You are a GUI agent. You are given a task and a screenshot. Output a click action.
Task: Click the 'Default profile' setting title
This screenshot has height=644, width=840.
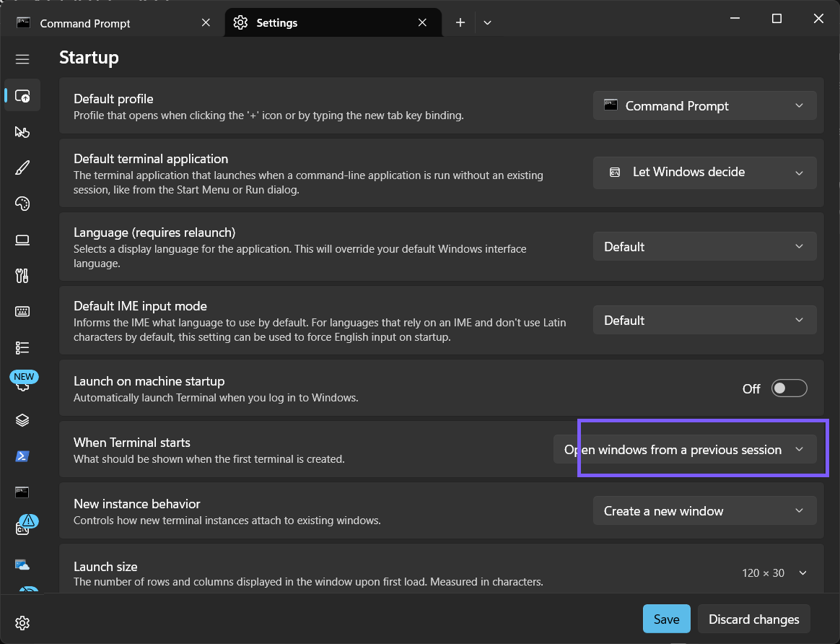pos(113,99)
